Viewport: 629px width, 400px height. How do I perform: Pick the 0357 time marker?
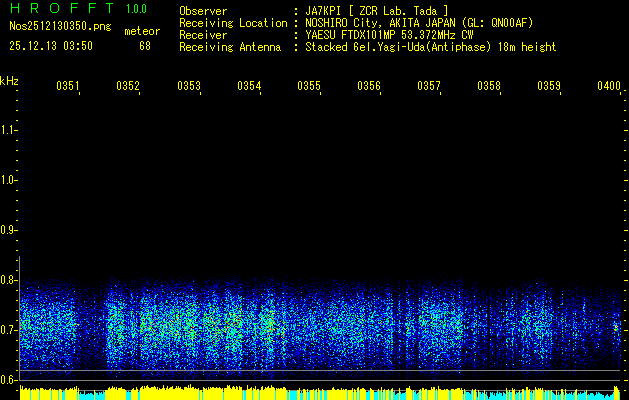tap(429, 87)
